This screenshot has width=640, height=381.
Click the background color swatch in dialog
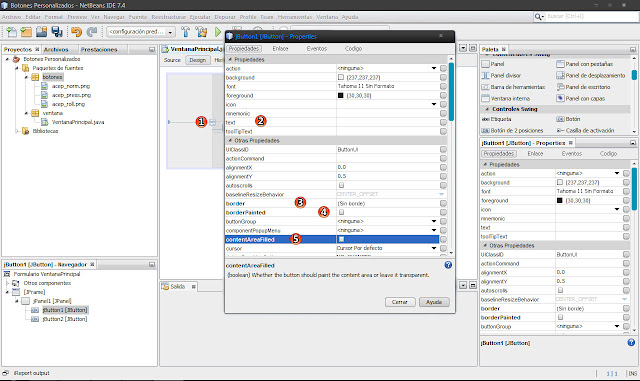coord(341,77)
